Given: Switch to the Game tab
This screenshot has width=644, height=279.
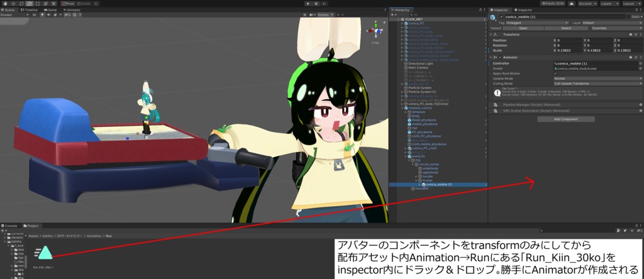Looking at the screenshot, I should click(50, 9).
